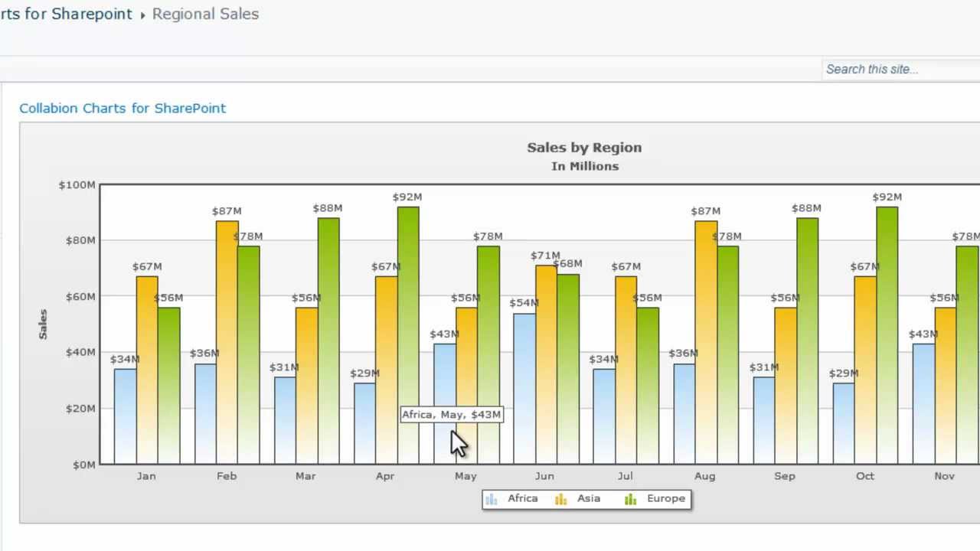Screen dimensions: 980x551
Task: Click the Nov x-axis label
Action: pyautogui.click(x=944, y=476)
